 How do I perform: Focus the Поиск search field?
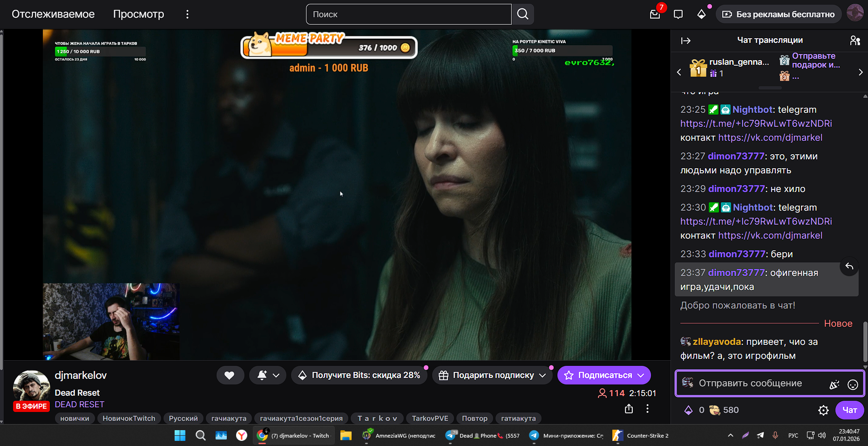(x=408, y=14)
